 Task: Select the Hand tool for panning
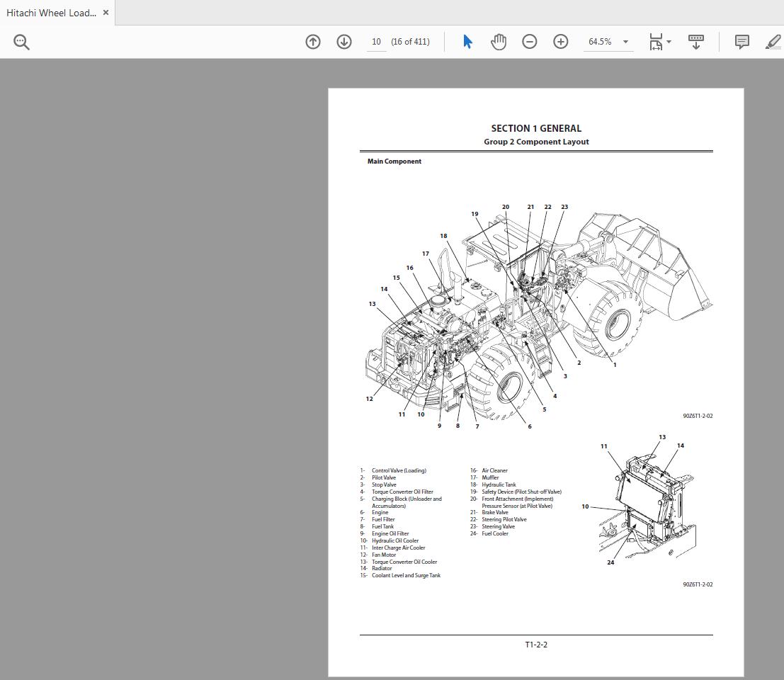point(499,42)
